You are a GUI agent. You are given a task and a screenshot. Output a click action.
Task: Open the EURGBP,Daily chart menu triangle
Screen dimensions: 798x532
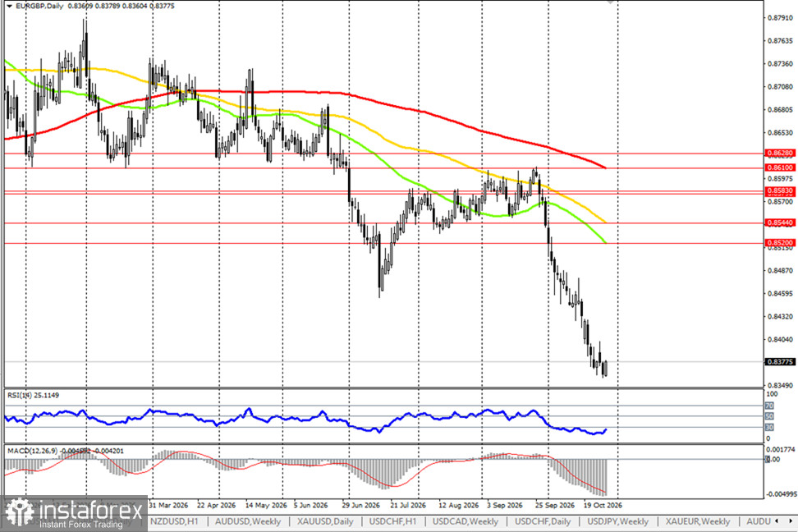coord(9,6)
